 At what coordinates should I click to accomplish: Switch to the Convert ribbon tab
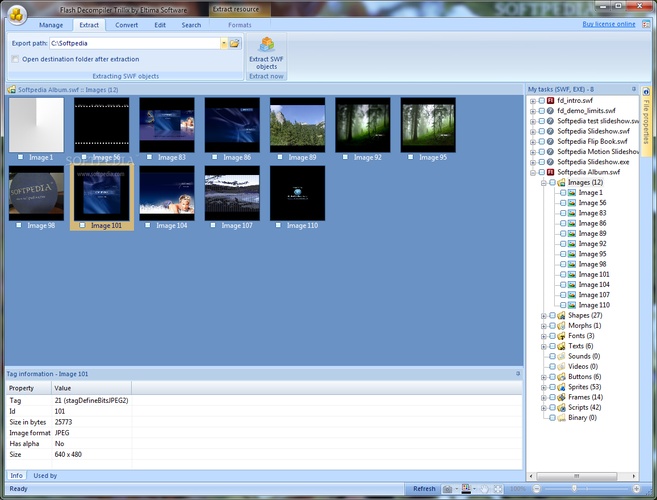(127, 25)
